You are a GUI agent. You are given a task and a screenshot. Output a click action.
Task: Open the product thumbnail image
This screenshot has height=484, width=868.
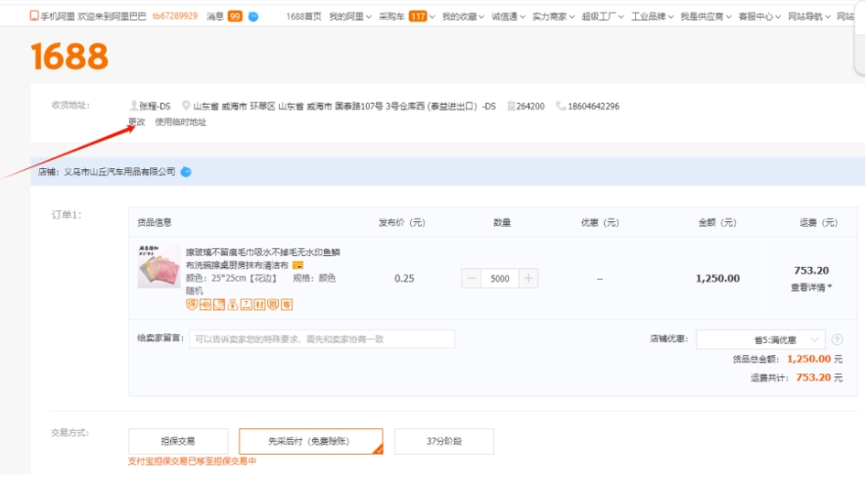(159, 267)
